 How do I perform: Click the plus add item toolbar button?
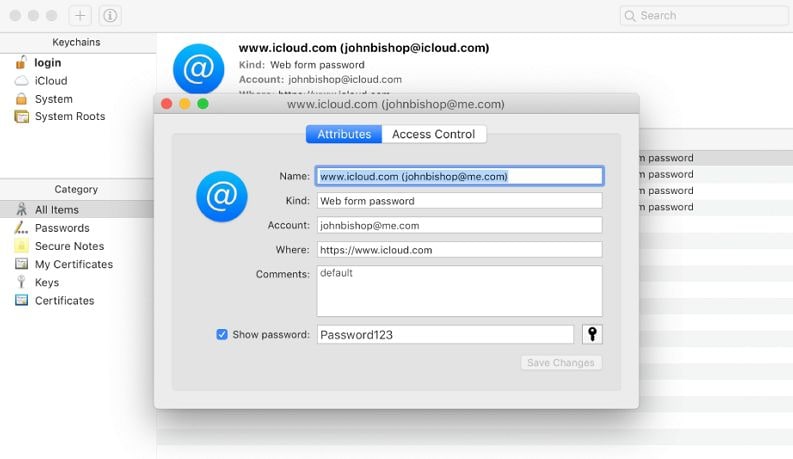pos(80,16)
